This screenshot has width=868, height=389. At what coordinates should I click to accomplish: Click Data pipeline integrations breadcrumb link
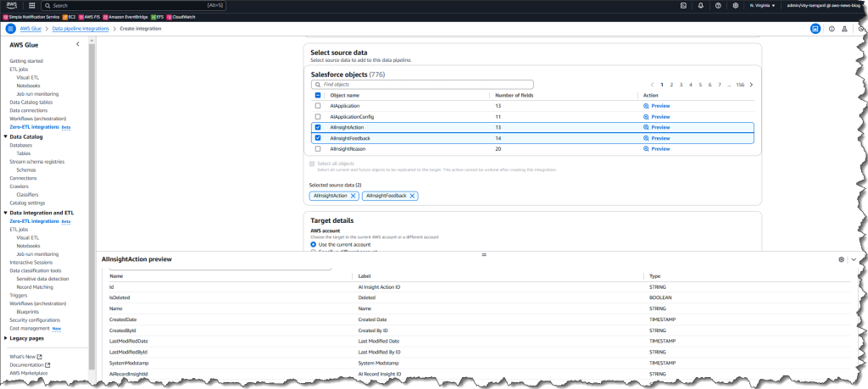tap(81, 28)
